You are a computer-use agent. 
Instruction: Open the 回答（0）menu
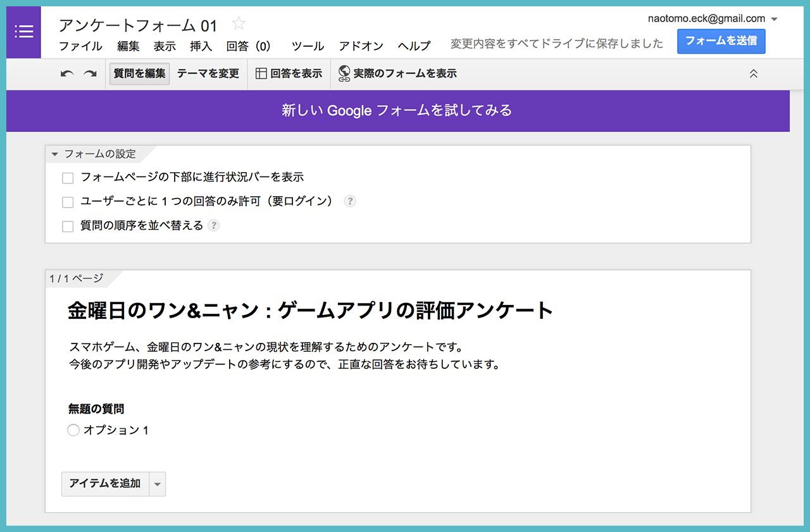coord(249,46)
